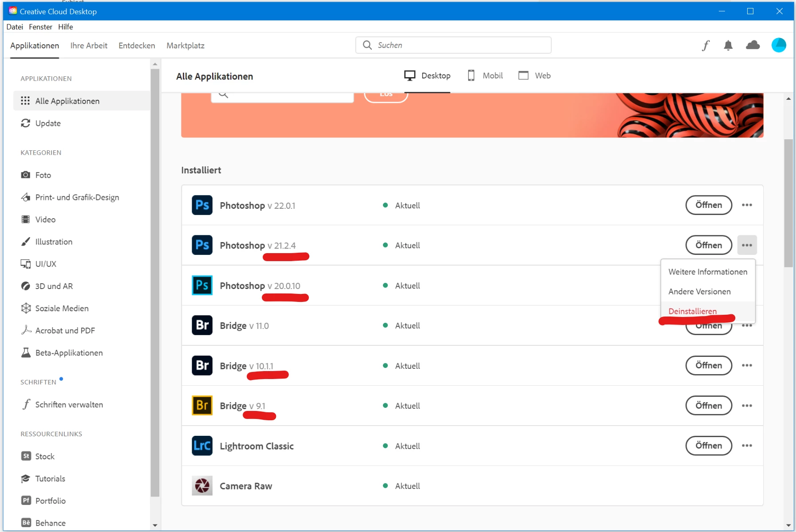
Task: Open the Hilfe menu
Action: pos(65,27)
